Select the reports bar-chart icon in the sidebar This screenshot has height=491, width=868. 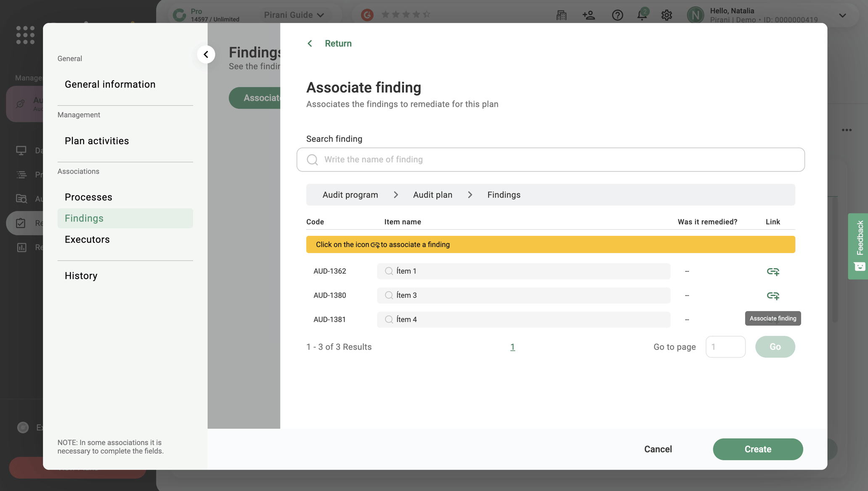click(x=21, y=248)
